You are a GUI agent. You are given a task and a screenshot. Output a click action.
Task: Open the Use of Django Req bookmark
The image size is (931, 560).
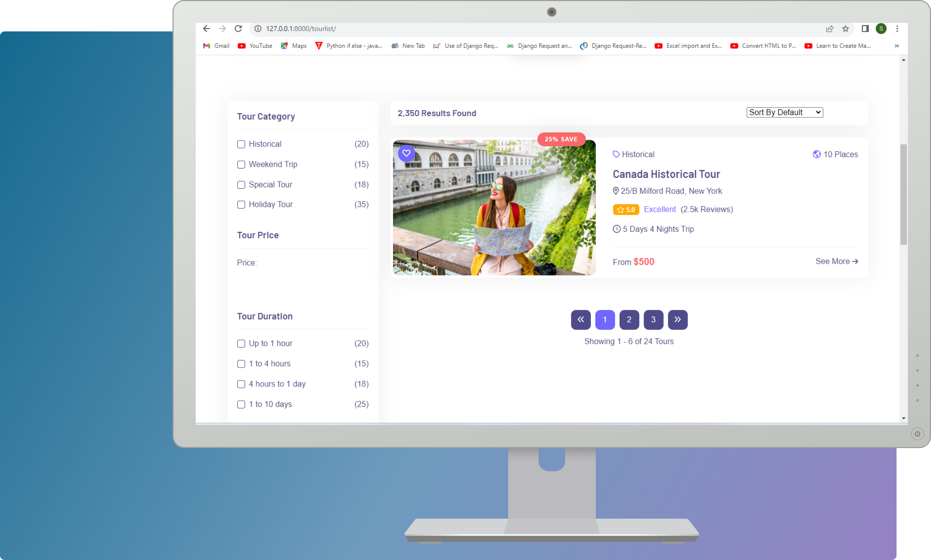click(466, 46)
